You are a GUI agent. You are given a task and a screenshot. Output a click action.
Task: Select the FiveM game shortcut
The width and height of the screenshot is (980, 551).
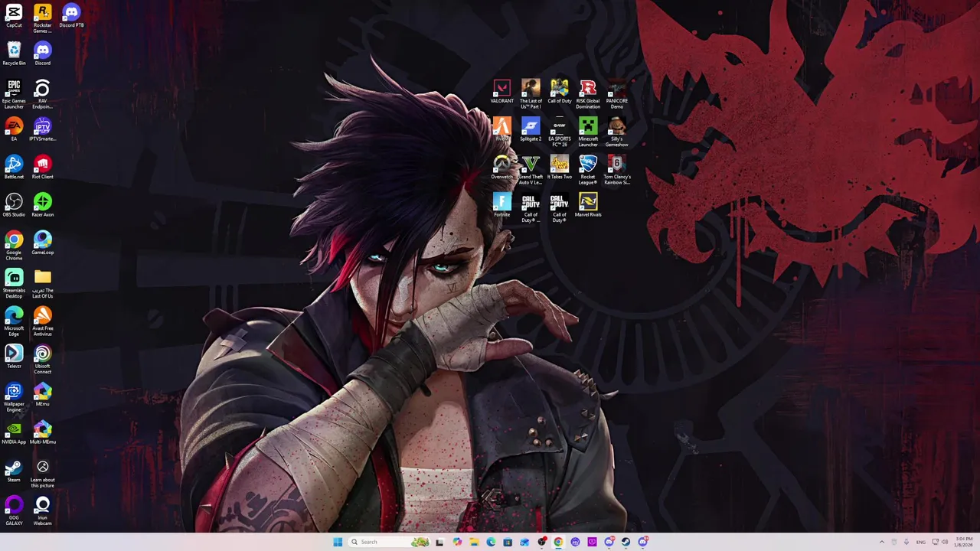502,129
